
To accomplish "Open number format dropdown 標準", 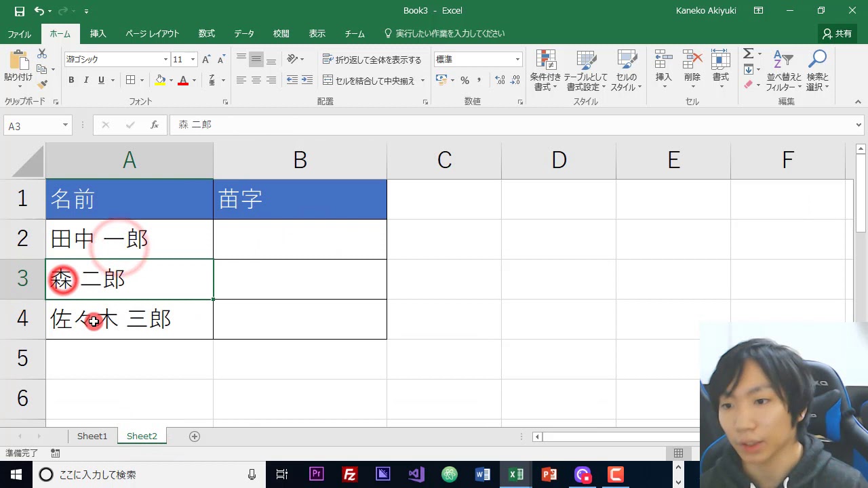I will (x=517, y=60).
